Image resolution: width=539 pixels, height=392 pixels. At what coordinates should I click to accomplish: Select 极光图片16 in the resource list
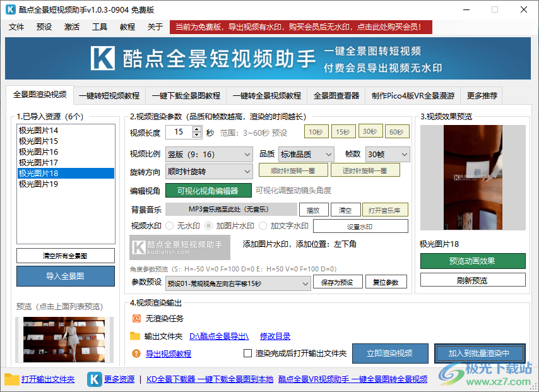(x=38, y=151)
